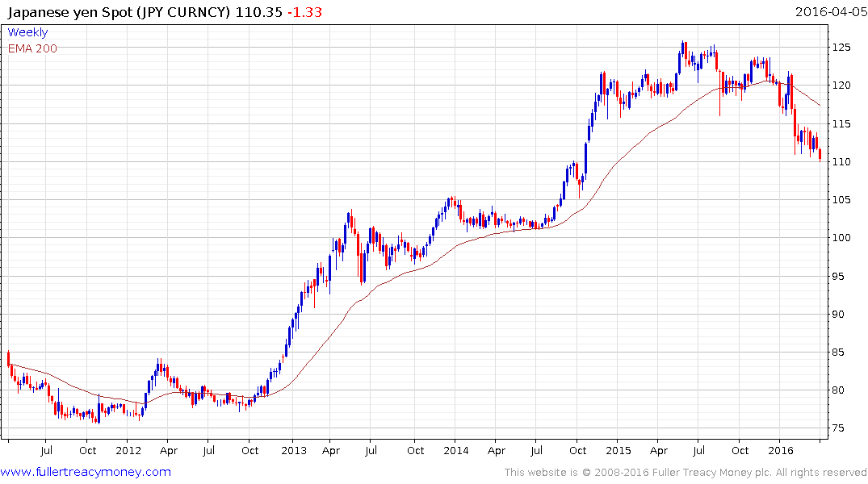The width and height of the screenshot is (868, 484).
Task: Click the 75 price axis label
Action: (x=839, y=428)
